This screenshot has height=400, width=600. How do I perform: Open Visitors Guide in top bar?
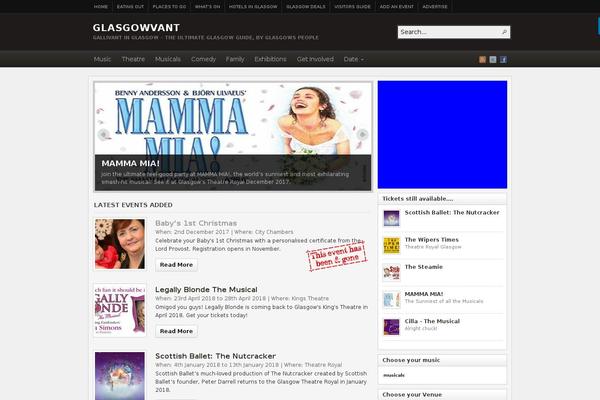pos(352,7)
